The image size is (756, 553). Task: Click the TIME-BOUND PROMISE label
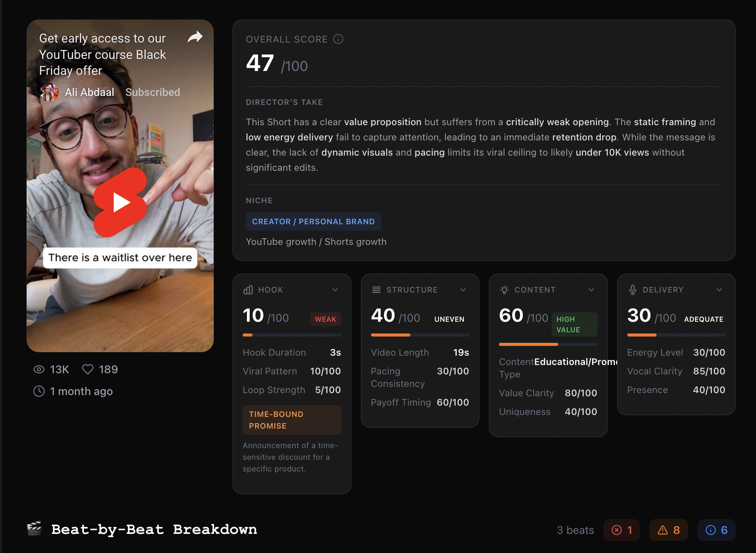pos(291,420)
